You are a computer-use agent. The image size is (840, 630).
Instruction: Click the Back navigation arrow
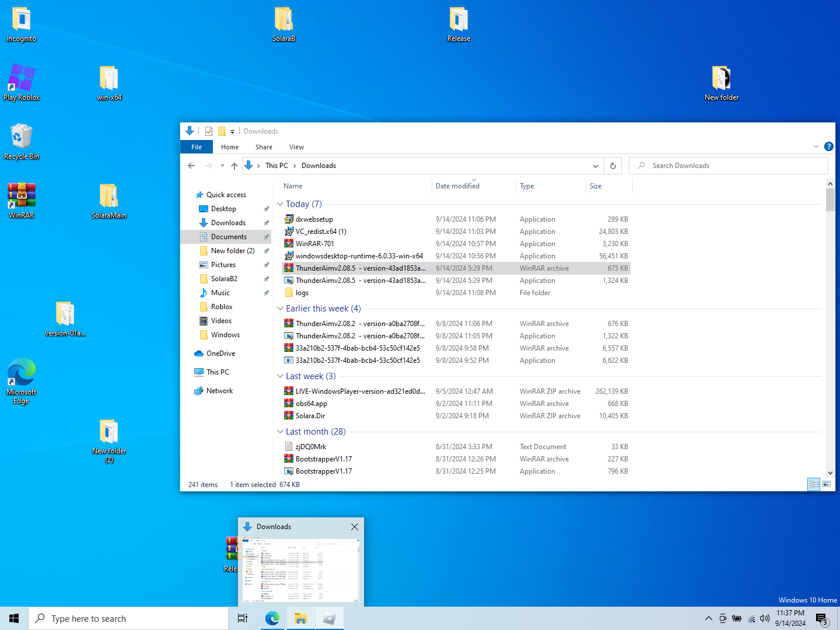pyautogui.click(x=191, y=166)
